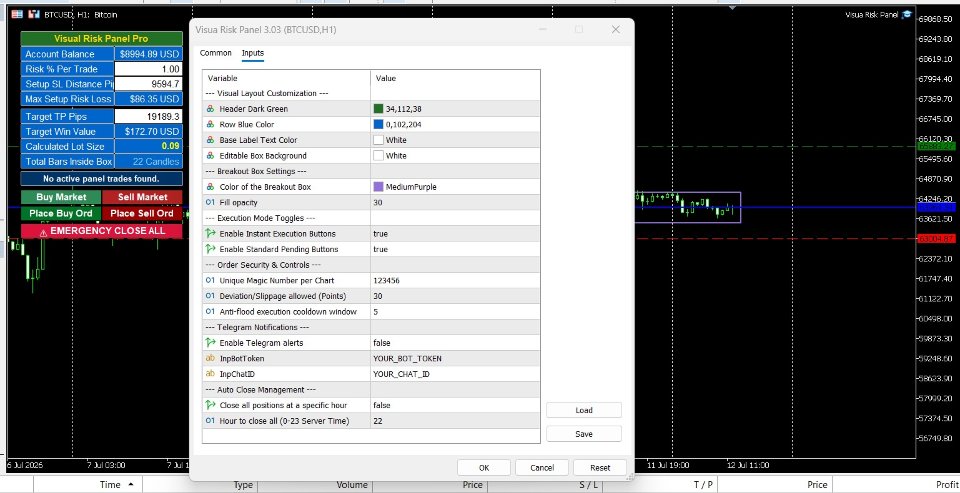Switch to the Inputs tab

pos(253,53)
